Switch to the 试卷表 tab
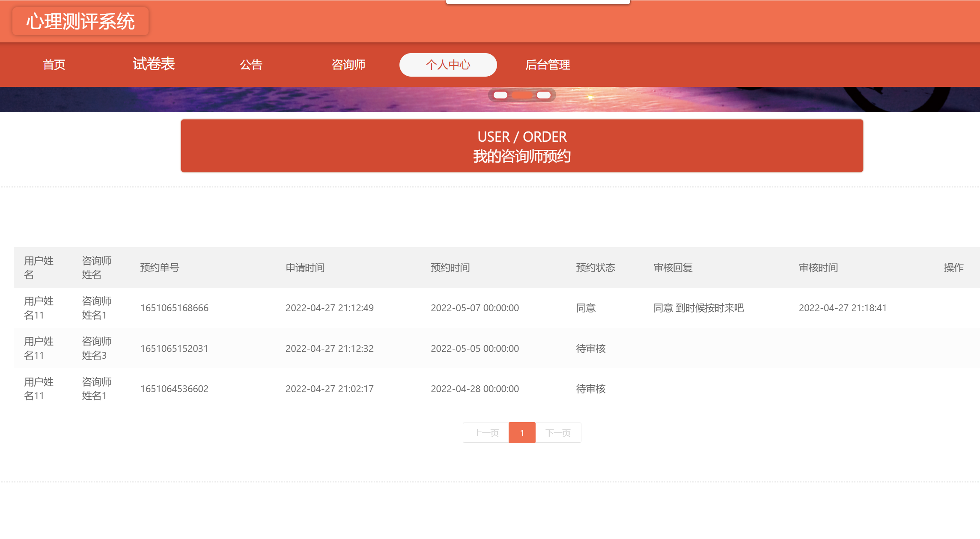The width and height of the screenshot is (980, 539). pos(154,64)
